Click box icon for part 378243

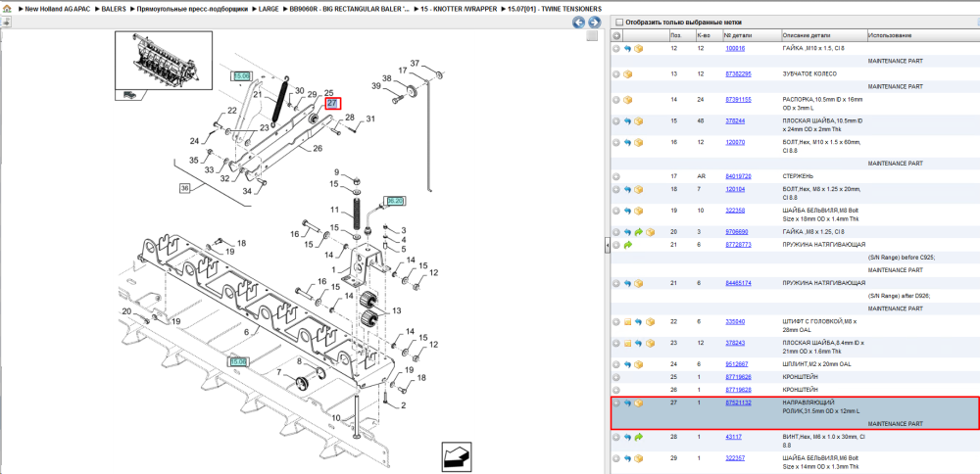650,343
